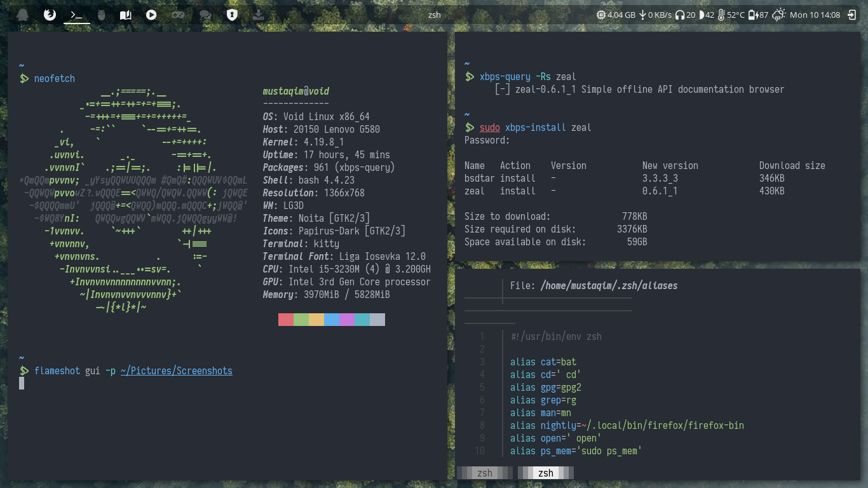Select the highlighted active zsh tab
The height and width of the screenshot is (488, 868).
546,473
